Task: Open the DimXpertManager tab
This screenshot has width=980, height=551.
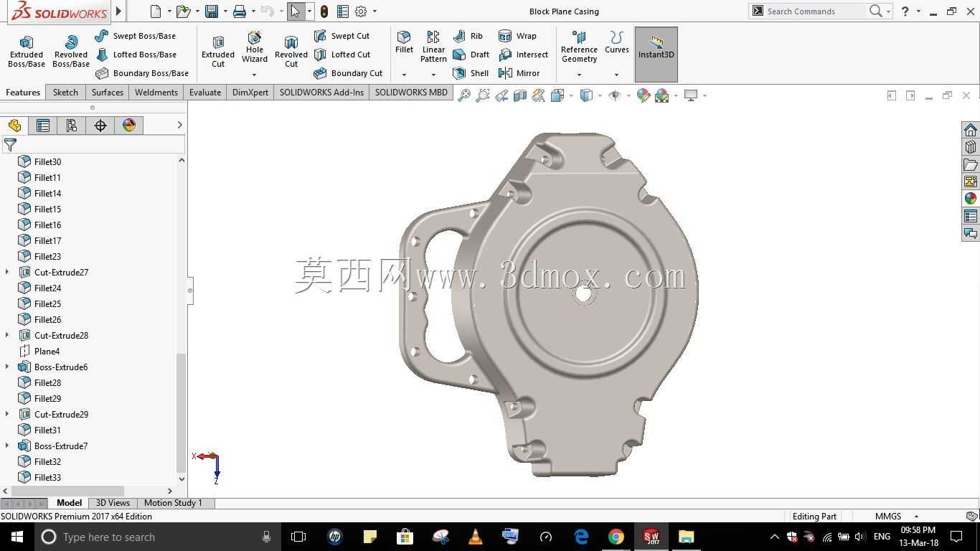Action: click(x=100, y=126)
